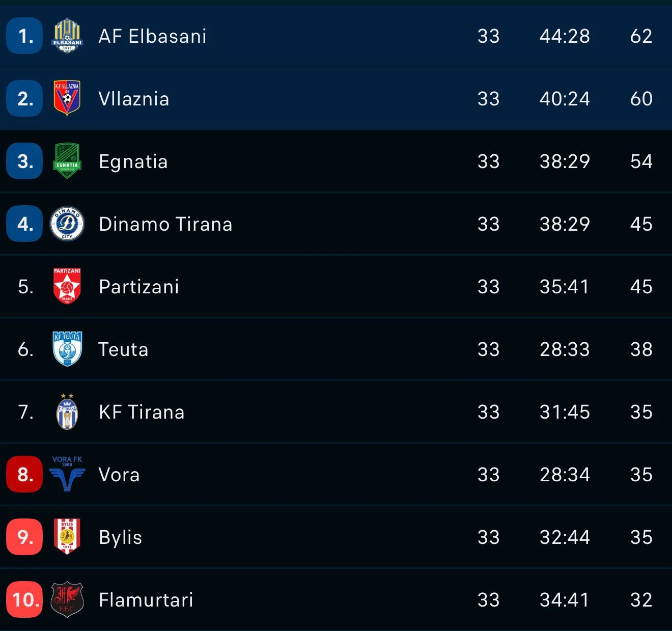Select the Partizani team name
Screen dimensions: 672x631
[139, 287]
